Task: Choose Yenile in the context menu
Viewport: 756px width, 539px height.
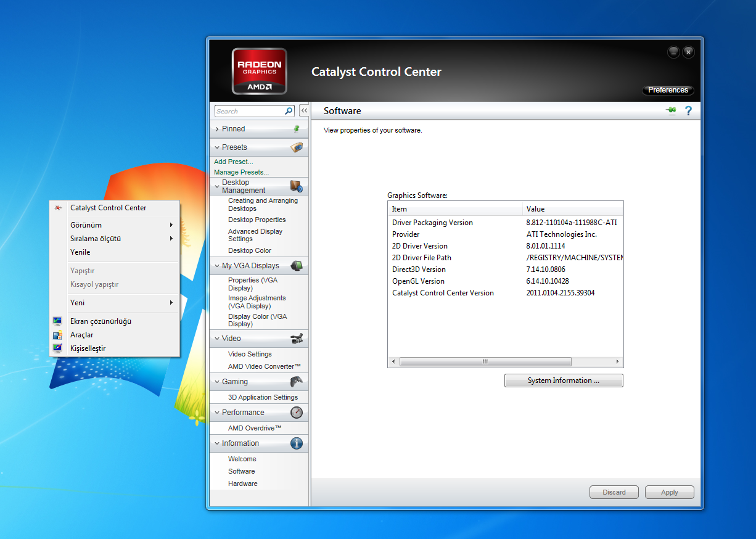Action: tap(80, 252)
